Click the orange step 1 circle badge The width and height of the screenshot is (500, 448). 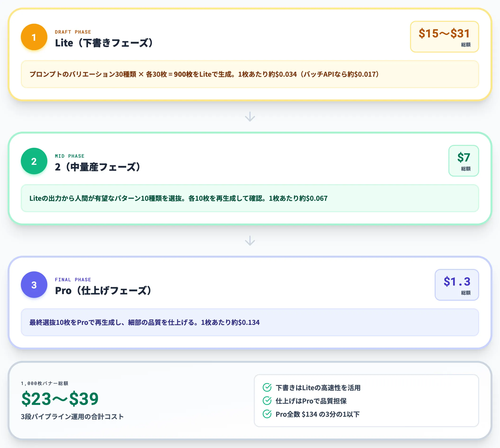(34, 37)
